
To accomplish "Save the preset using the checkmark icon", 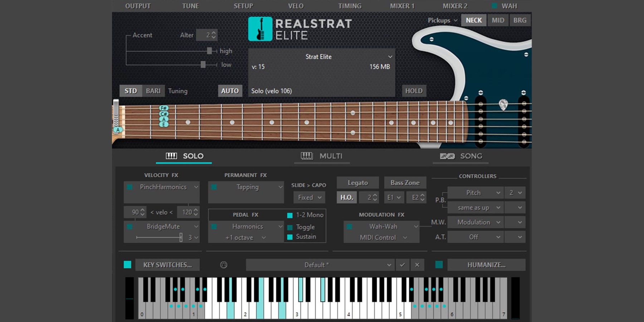I will click(x=402, y=265).
